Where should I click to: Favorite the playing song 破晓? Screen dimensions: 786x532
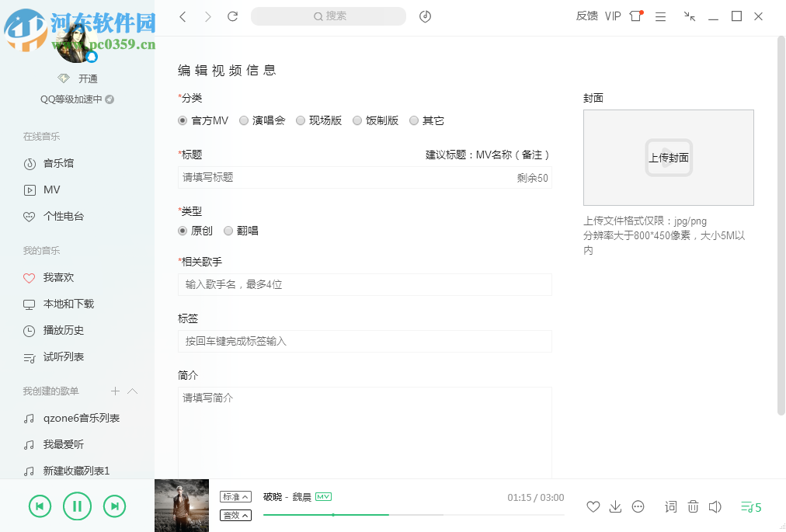tap(593, 506)
